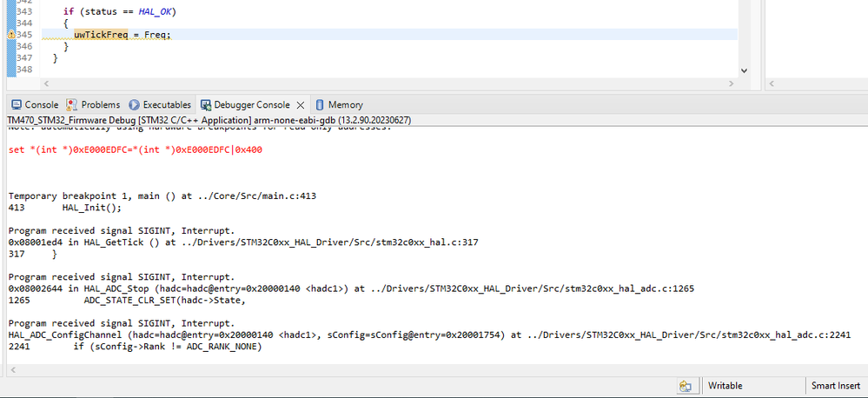Click the '2241 if (sConfig->Rank != ADC_RANK_NONE)' line
The image size is (868, 398).
[135, 347]
